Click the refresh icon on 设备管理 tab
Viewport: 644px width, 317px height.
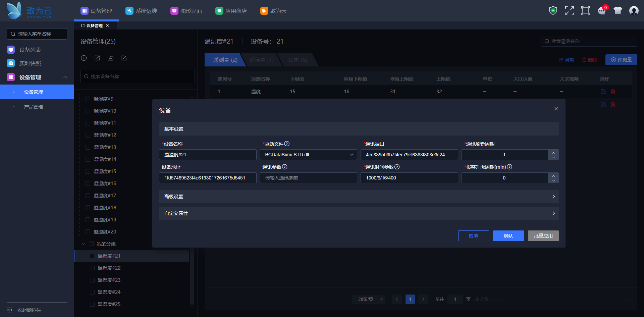pyautogui.click(x=83, y=26)
